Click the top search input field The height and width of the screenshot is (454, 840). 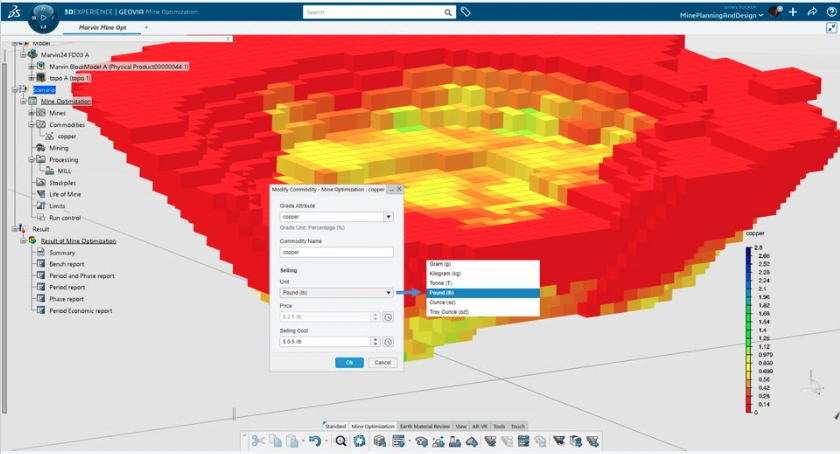(374, 12)
